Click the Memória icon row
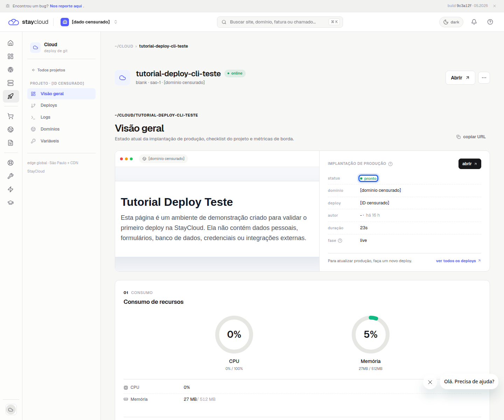This screenshot has width=504, height=420. click(126, 399)
